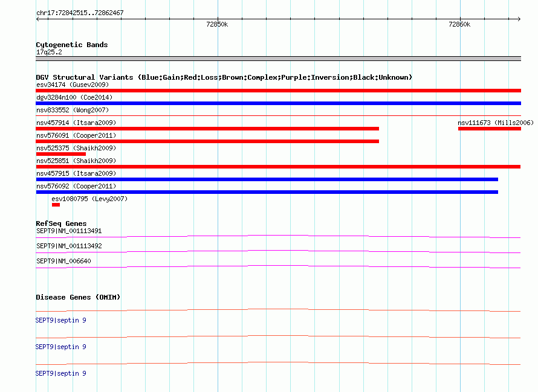
Task: Click the RefSeq Genes track title
Action: pos(61,223)
